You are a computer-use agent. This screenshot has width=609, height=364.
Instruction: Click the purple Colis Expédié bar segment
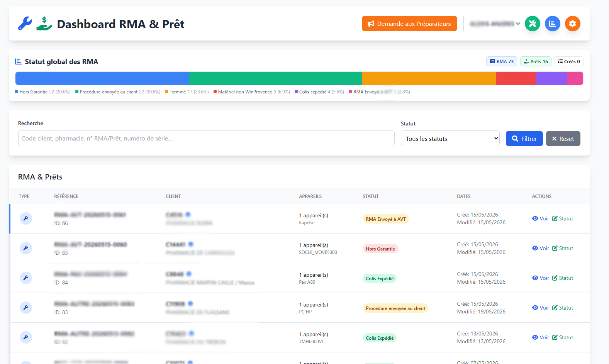(x=551, y=78)
